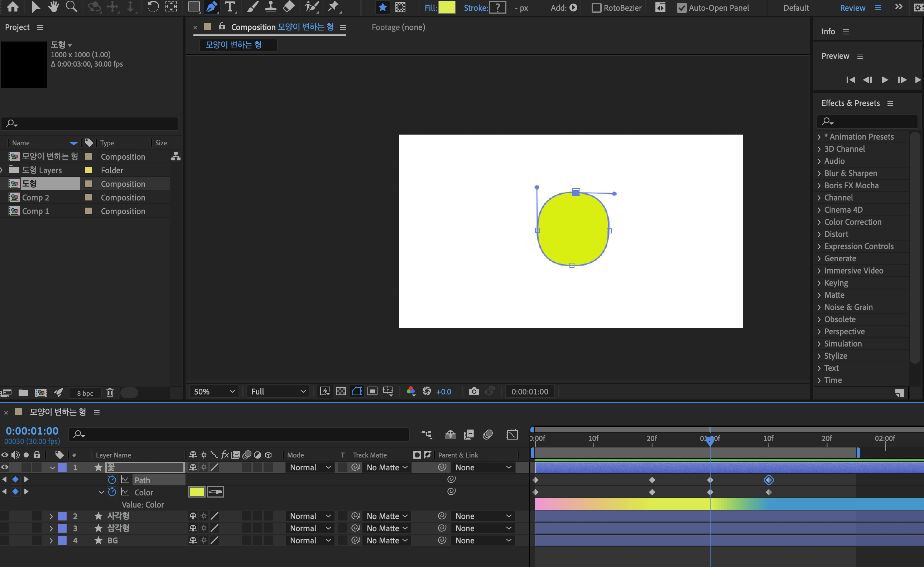Open the Info panel menu

tap(846, 32)
